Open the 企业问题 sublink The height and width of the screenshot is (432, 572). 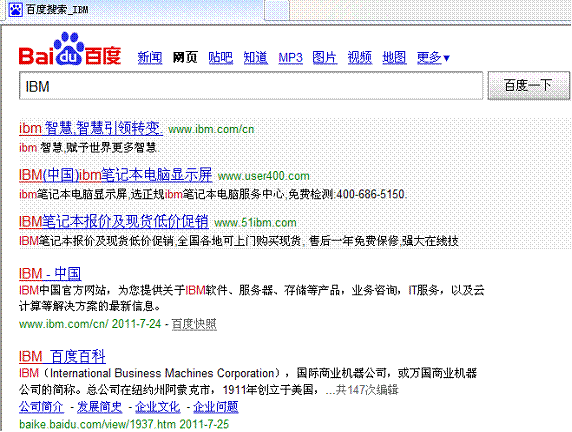pyautogui.click(x=216, y=406)
